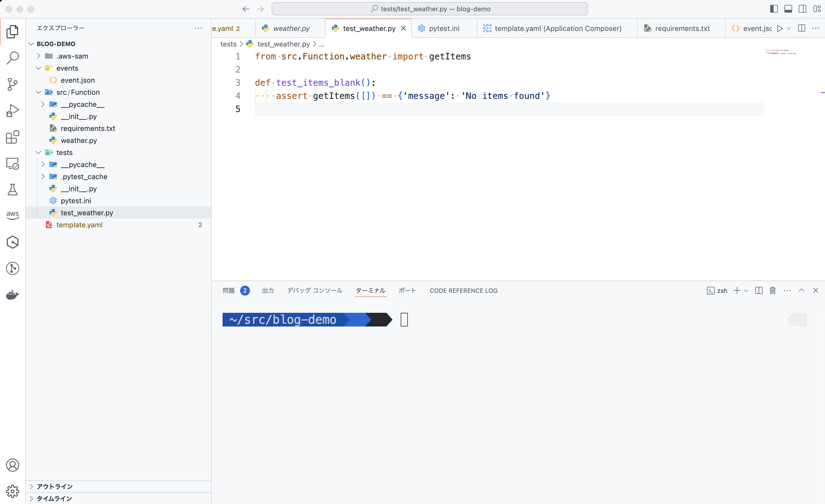
Task: Create a new terminal with plus icon
Action: click(737, 291)
